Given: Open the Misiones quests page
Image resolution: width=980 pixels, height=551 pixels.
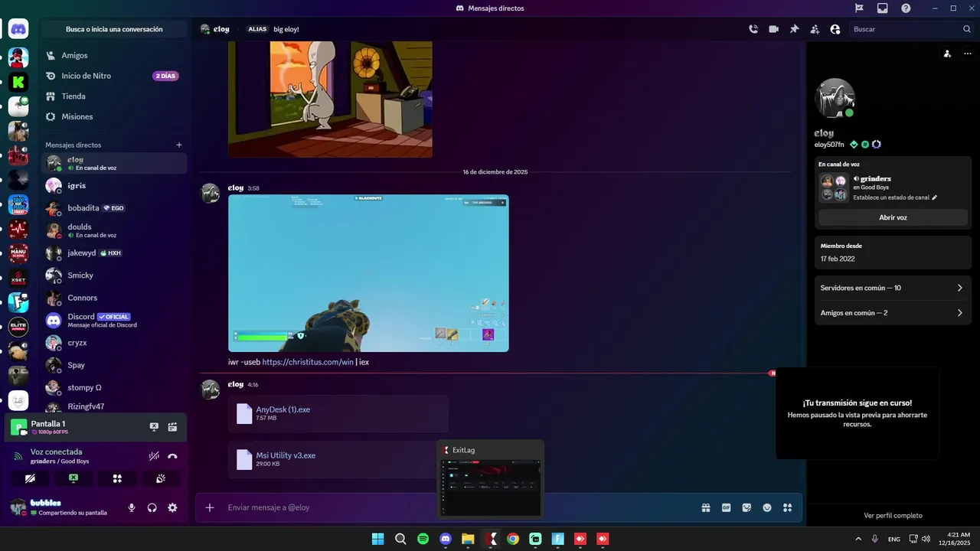Looking at the screenshot, I should [113, 116].
